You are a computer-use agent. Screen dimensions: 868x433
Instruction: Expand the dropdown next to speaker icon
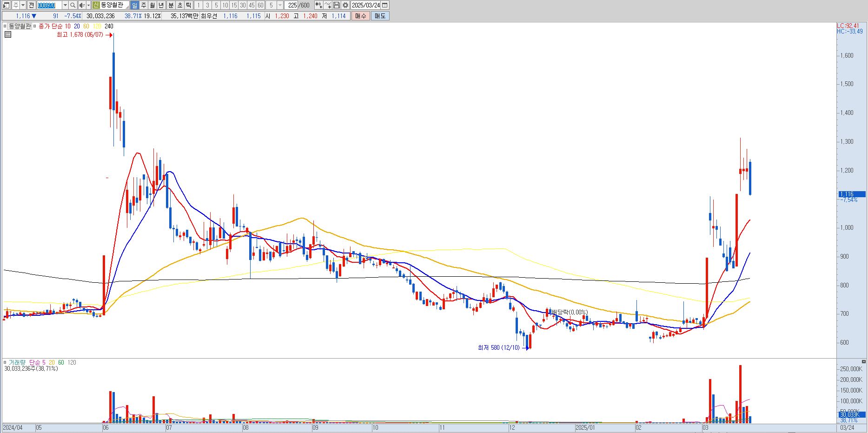tap(88, 5)
